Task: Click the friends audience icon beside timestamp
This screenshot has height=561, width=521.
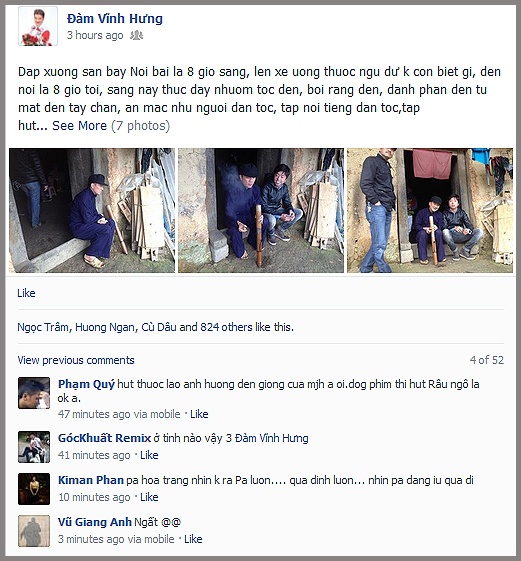Action: coord(136,35)
